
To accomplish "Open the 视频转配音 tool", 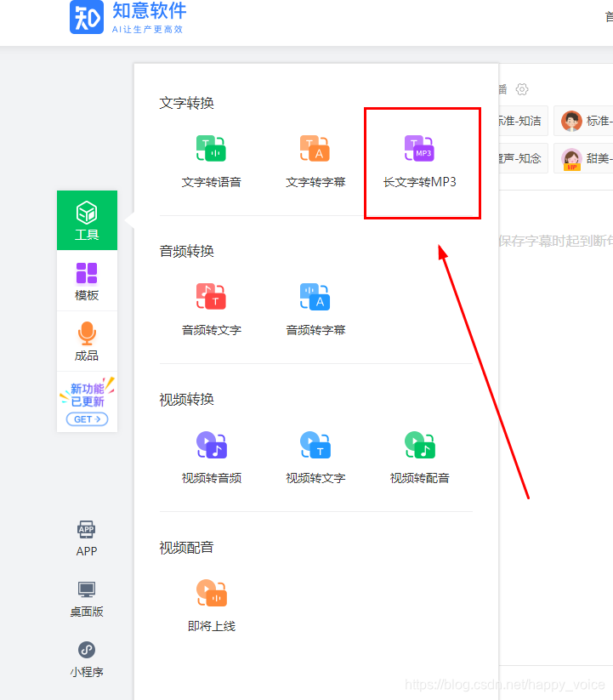I will tap(419, 458).
